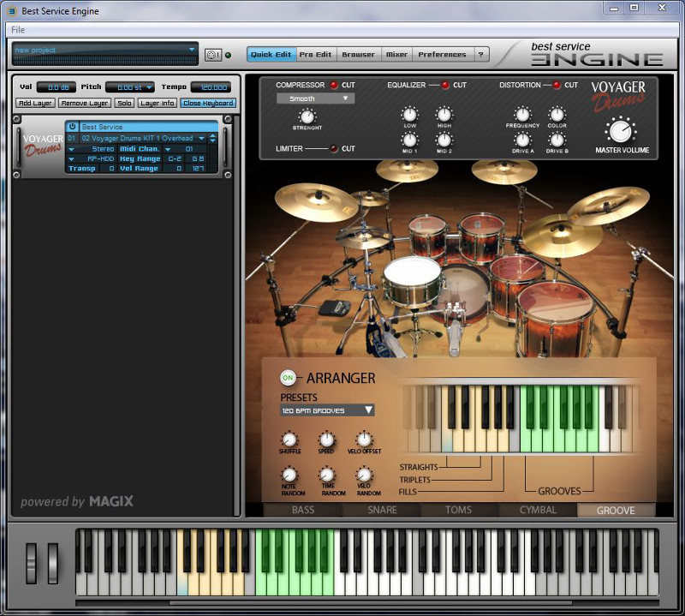Open the Midi Chan. dropdown arrow

pyautogui.click(x=168, y=149)
